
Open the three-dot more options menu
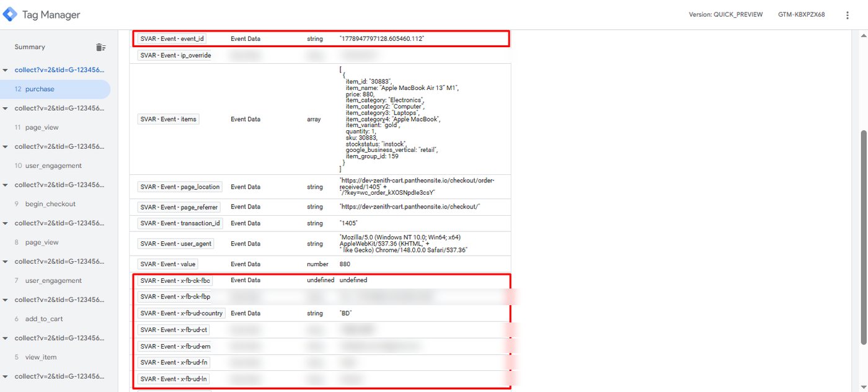pyautogui.click(x=848, y=15)
